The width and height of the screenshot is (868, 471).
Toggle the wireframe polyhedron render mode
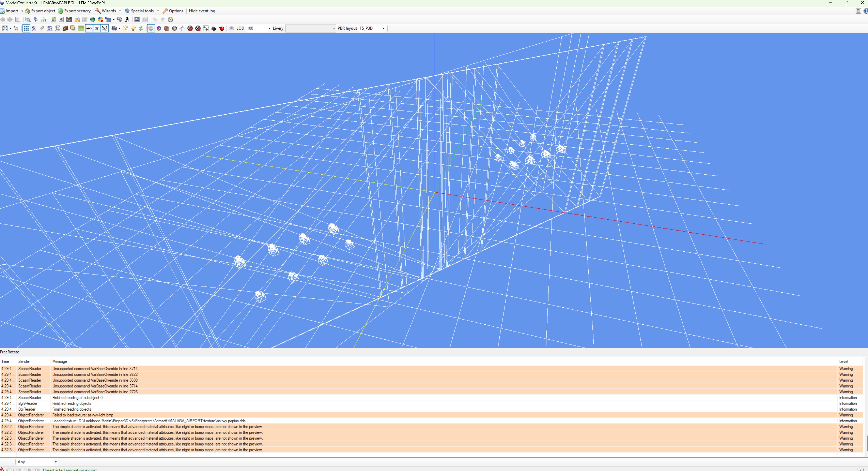pyautogui.click(x=151, y=28)
